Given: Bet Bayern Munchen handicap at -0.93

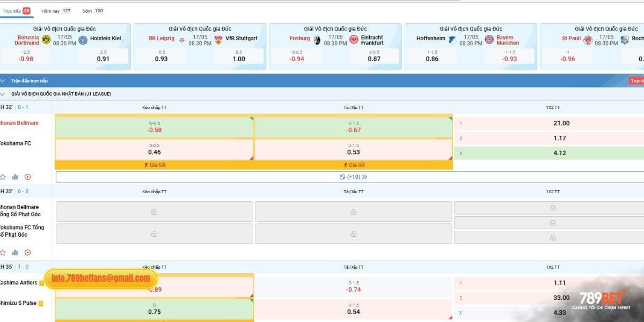Looking at the screenshot, I should tap(510, 56).
